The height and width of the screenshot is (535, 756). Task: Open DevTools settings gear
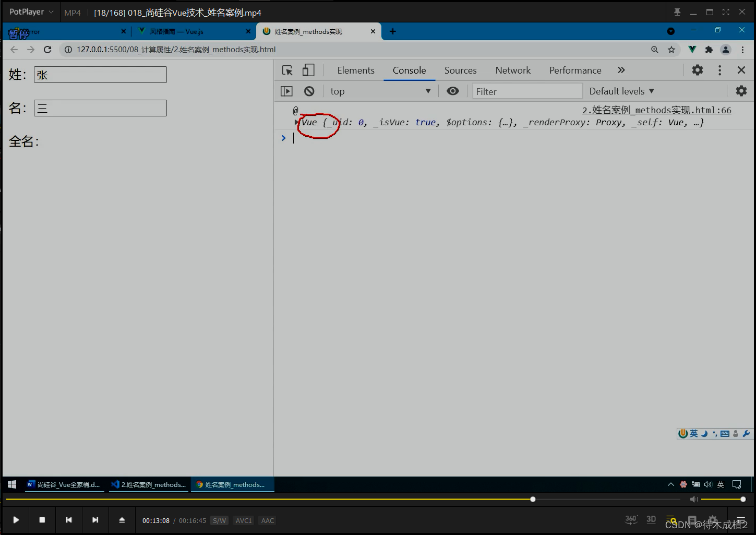coord(698,70)
